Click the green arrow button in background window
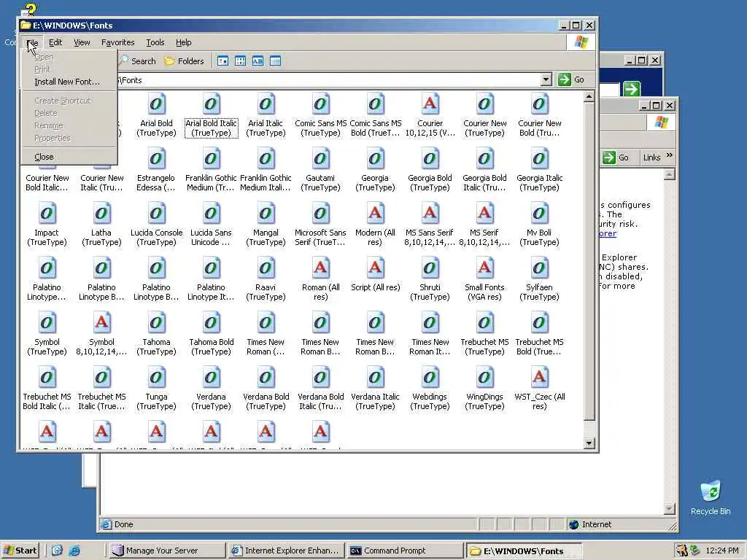Image resolution: width=747 pixels, height=560 pixels. [x=631, y=89]
